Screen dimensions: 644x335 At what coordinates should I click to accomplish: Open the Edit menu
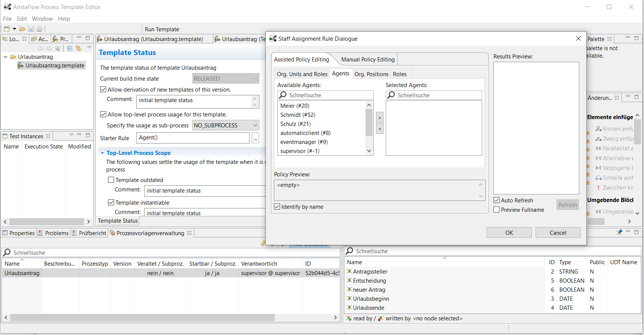pos(22,19)
